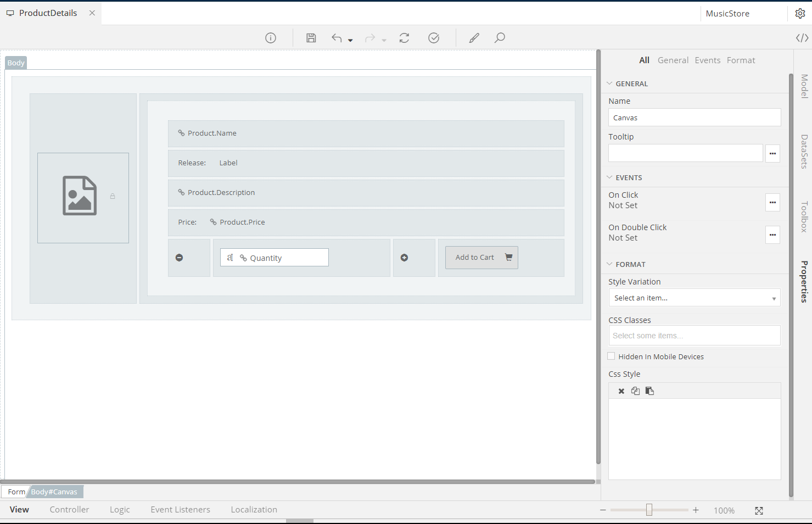Screen dimensions: 812x524
Task: Open the search magnifier tool
Action: point(500,38)
